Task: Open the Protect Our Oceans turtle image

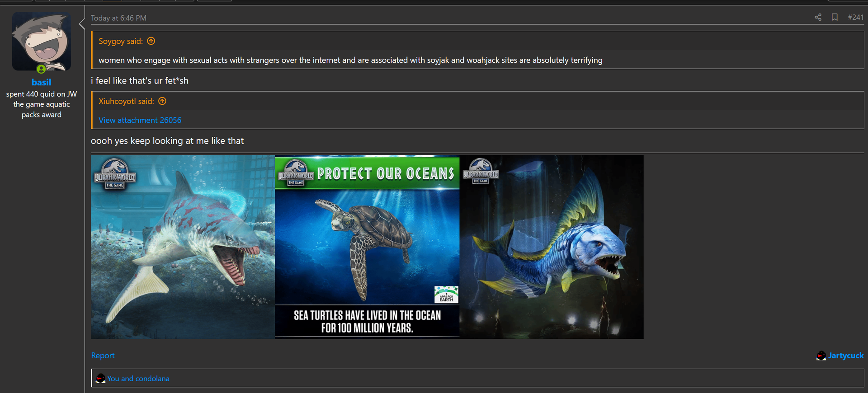Action: [x=367, y=247]
